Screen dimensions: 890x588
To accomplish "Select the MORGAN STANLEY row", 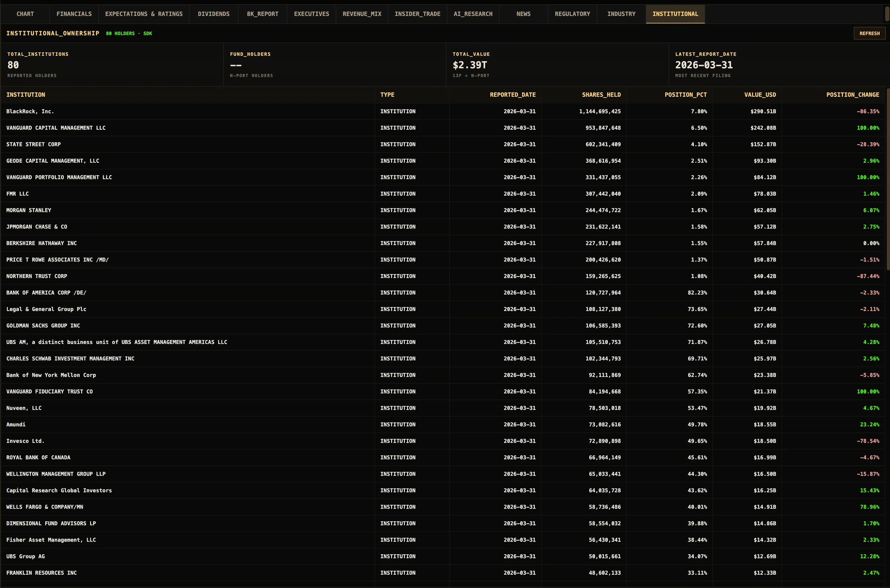I will pos(443,210).
